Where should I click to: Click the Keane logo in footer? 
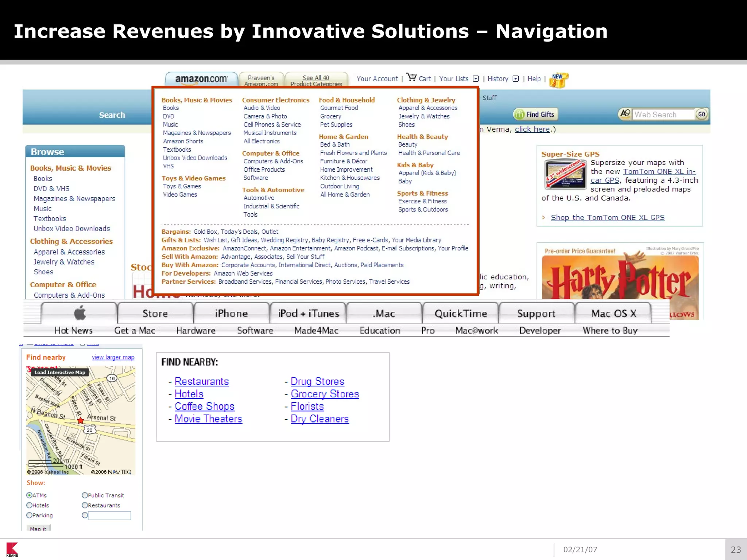(12, 549)
